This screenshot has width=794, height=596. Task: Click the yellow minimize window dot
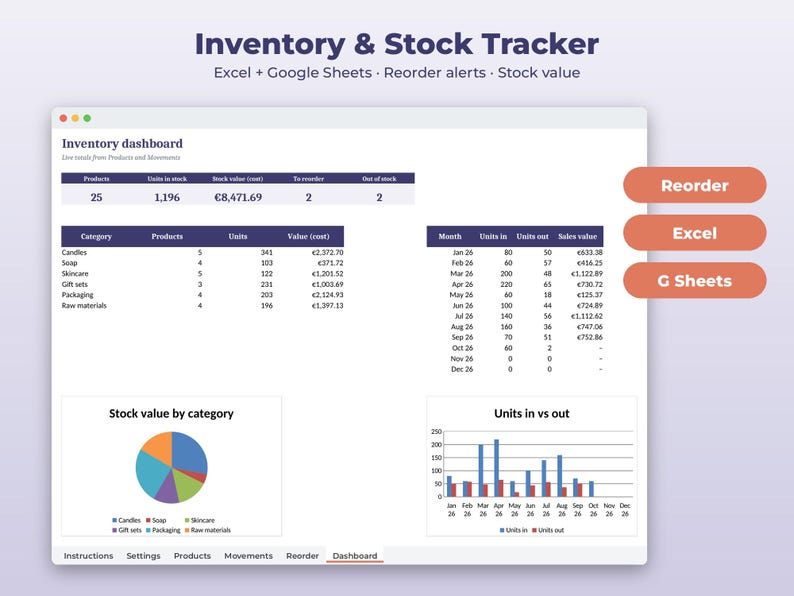[75, 118]
